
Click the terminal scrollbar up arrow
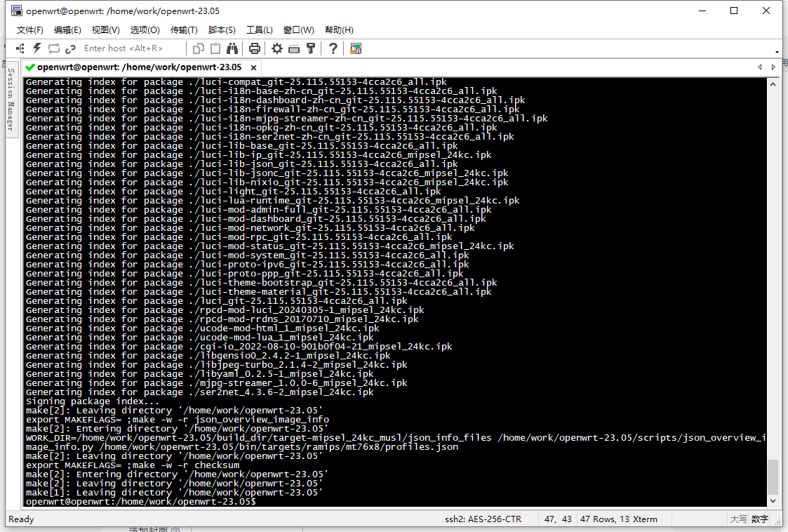(773, 84)
